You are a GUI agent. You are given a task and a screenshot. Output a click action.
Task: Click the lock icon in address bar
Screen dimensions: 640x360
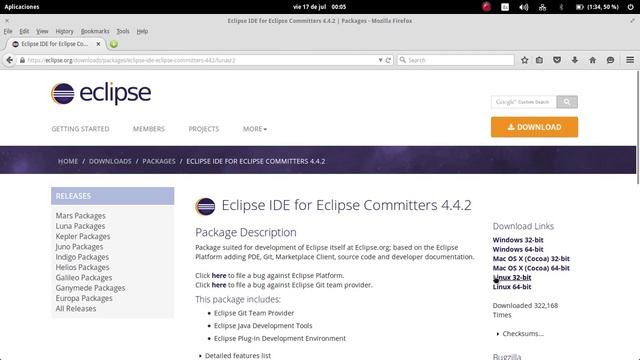point(22,60)
